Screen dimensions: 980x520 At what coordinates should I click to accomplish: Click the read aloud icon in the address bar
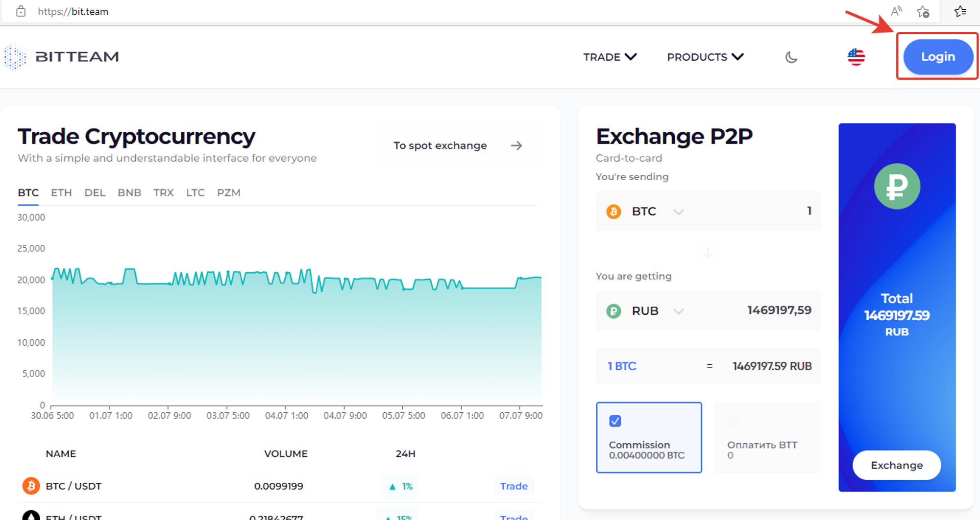click(896, 11)
